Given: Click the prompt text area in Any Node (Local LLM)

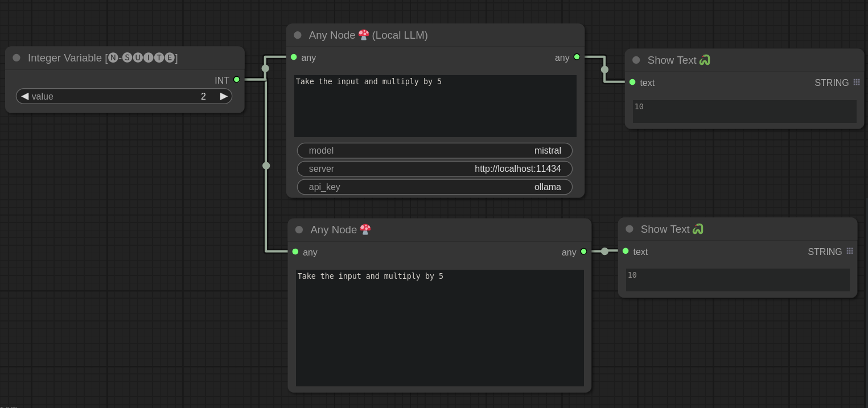Looking at the screenshot, I should coord(434,106).
